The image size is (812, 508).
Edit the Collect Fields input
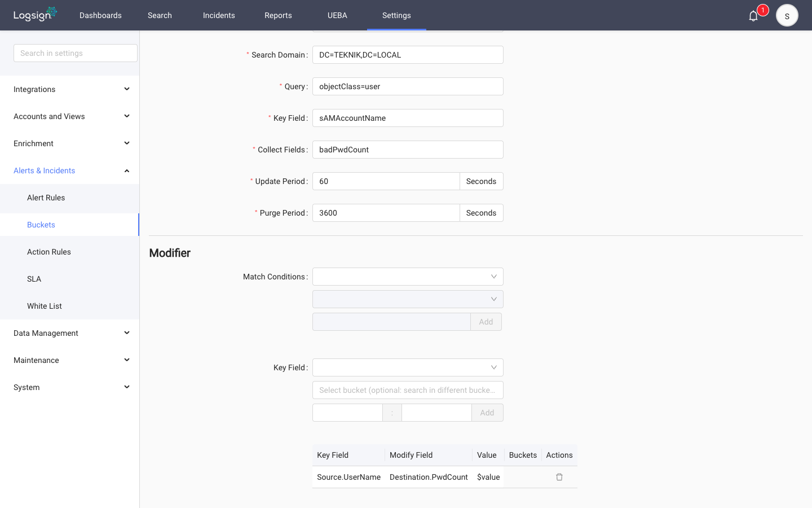pyautogui.click(x=408, y=150)
